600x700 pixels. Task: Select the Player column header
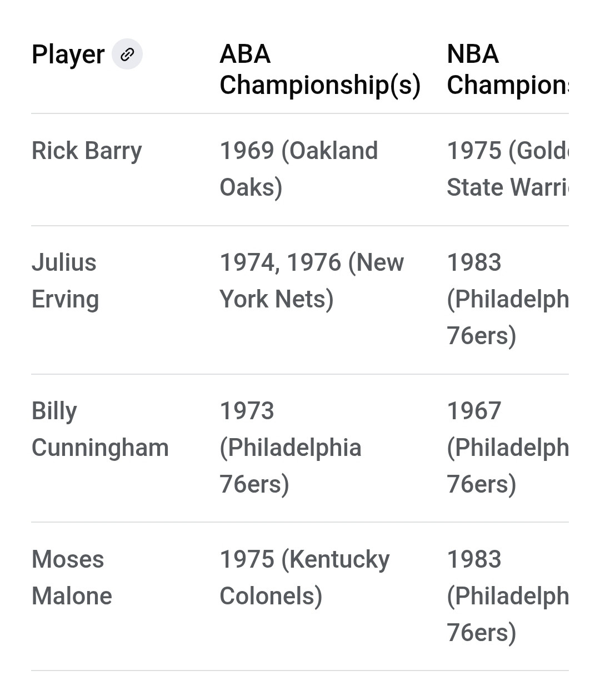point(68,54)
